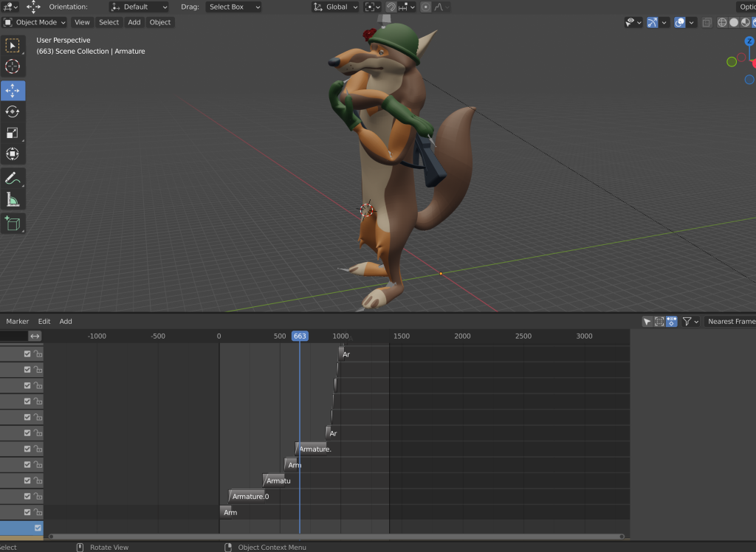Open the View menu in viewport header
The width and height of the screenshot is (756, 552).
point(82,22)
